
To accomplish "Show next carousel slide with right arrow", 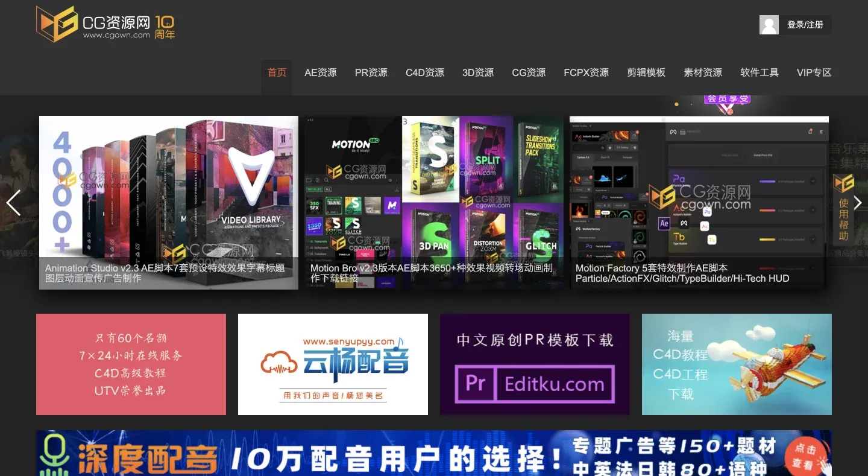I will pyautogui.click(x=857, y=203).
